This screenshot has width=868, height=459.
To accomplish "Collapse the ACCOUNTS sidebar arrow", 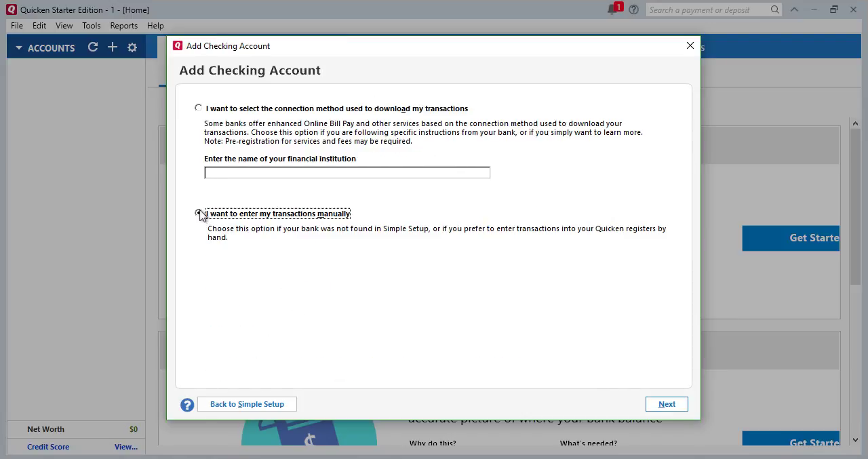I will pos(19,48).
